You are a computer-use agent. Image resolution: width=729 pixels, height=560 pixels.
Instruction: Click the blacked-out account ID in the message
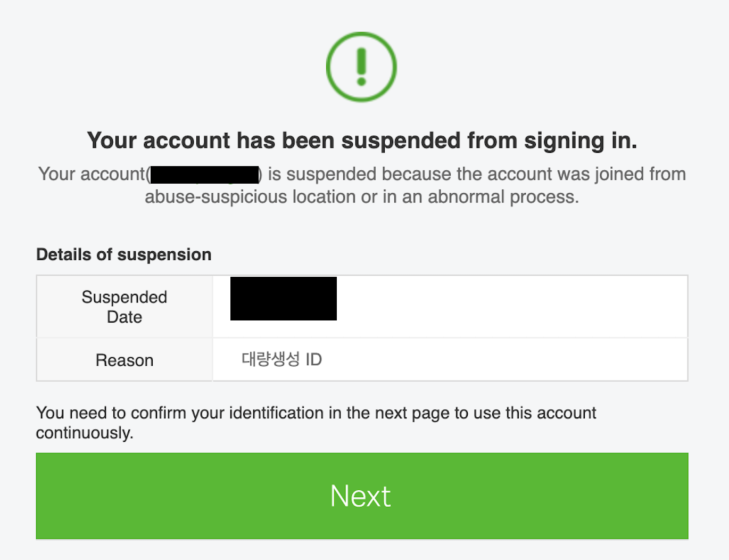coord(205,175)
